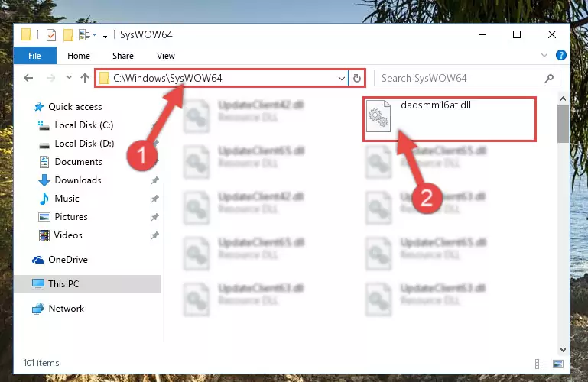
Task: Open Local Disk (C:) in sidebar
Action: coord(83,125)
